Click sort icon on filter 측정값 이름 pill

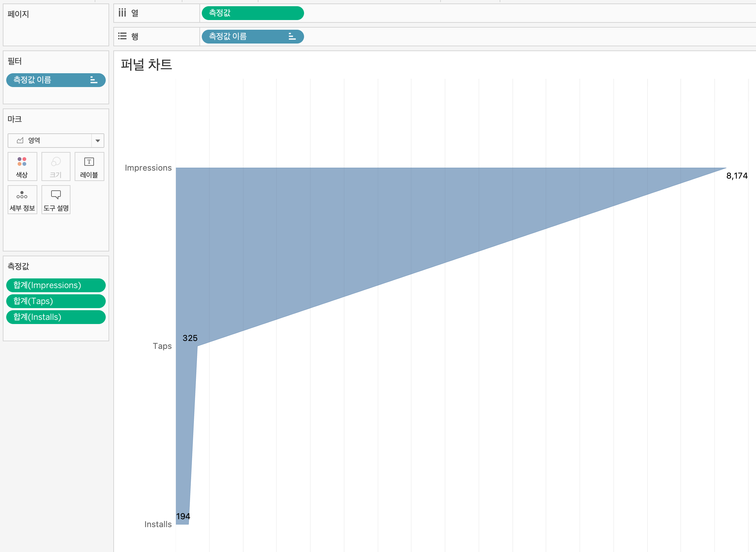point(94,80)
